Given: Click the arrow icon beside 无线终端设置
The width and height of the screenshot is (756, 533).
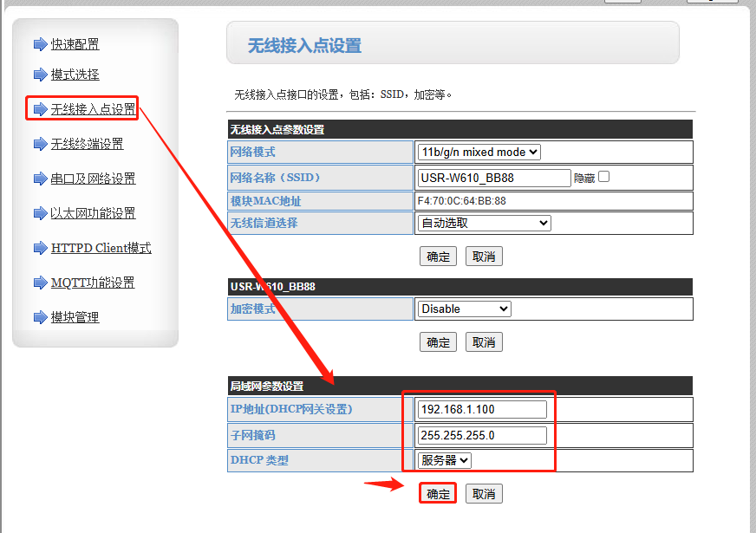Looking at the screenshot, I should coord(40,144).
